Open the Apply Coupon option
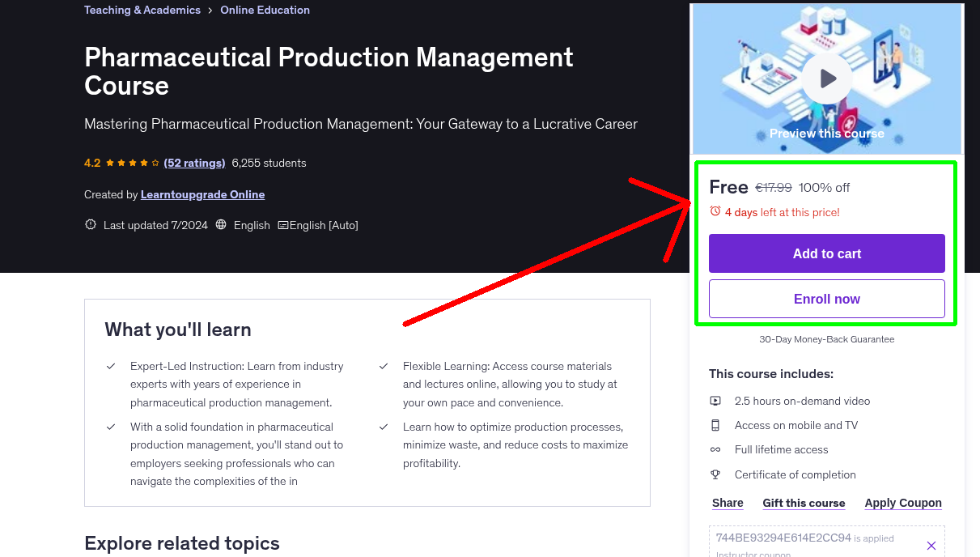 (903, 503)
